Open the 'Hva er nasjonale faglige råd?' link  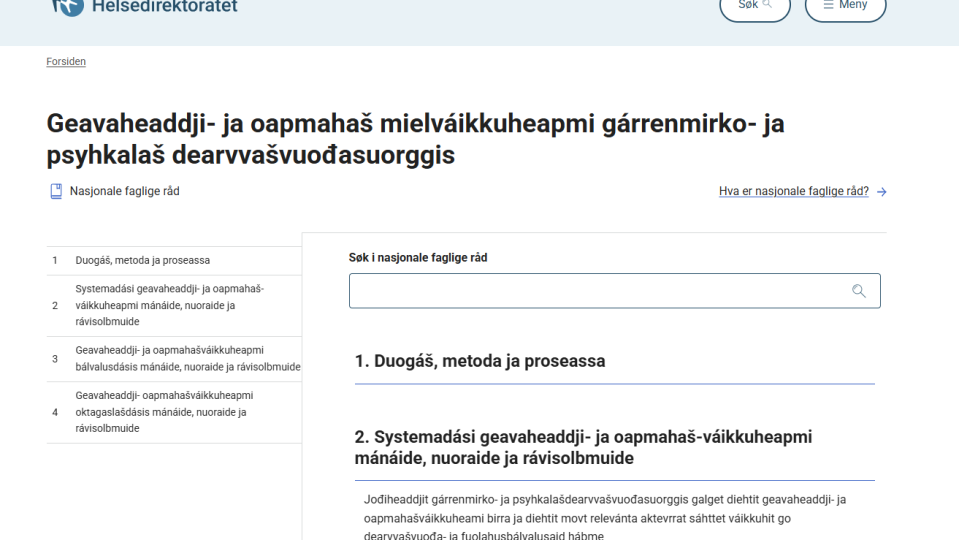(x=793, y=191)
